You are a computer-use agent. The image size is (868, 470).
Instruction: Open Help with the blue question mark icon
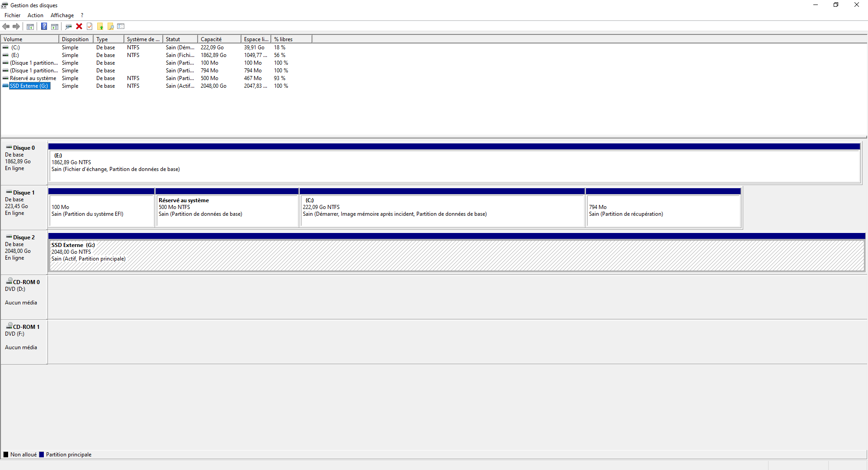click(x=44, y=27)
